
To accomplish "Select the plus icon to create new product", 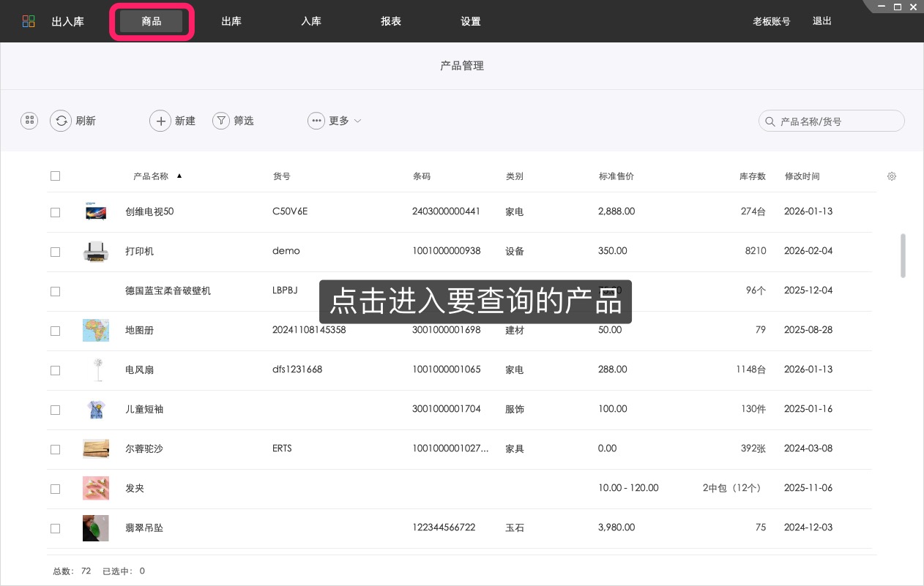I will (x=161, y=121).
